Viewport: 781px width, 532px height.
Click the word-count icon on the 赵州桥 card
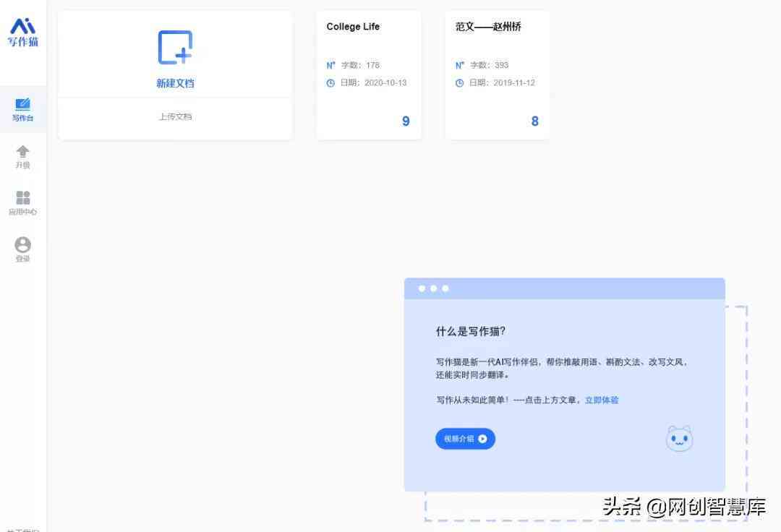click(460, 64)
